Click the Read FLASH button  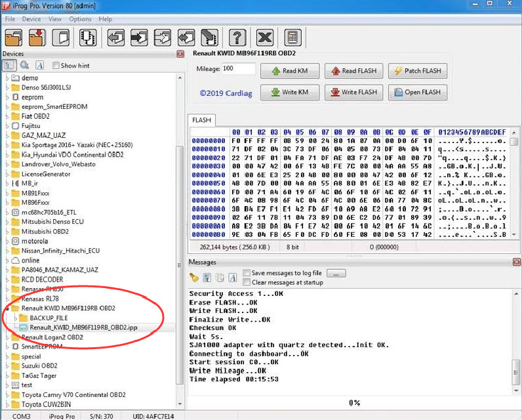[354, 71]
